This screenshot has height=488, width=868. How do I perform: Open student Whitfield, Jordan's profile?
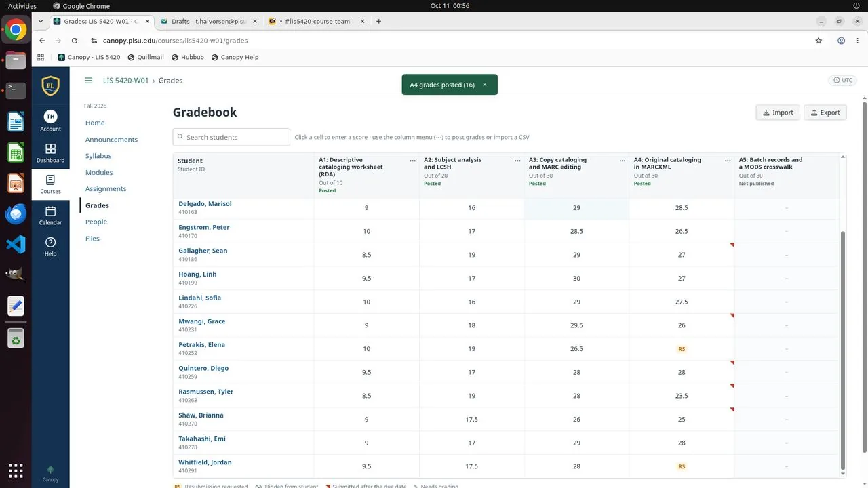205,462
